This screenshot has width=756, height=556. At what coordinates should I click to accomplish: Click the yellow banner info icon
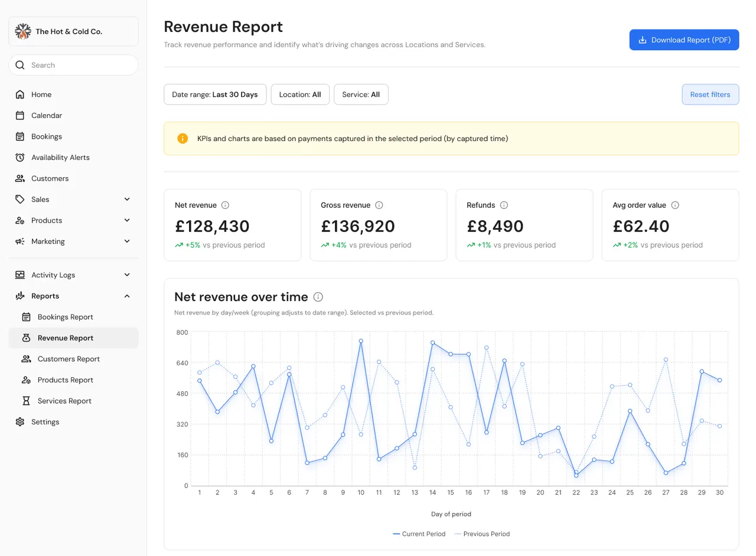click(183, 139)
